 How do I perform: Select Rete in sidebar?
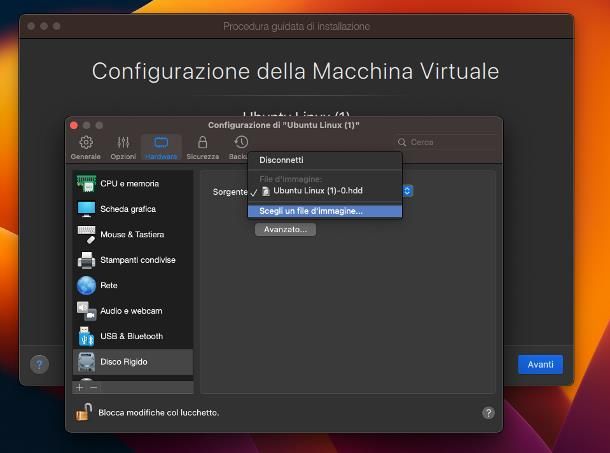[x=133, y=285]
